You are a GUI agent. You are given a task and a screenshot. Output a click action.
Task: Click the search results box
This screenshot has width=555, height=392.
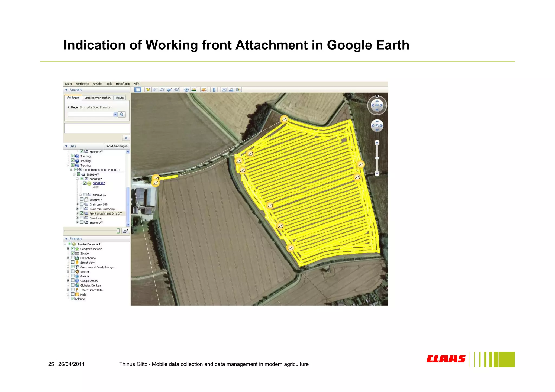[x=97, y=128]
